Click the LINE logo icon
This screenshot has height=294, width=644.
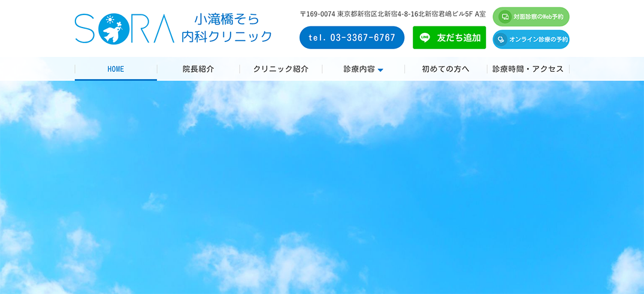point(425,38)
